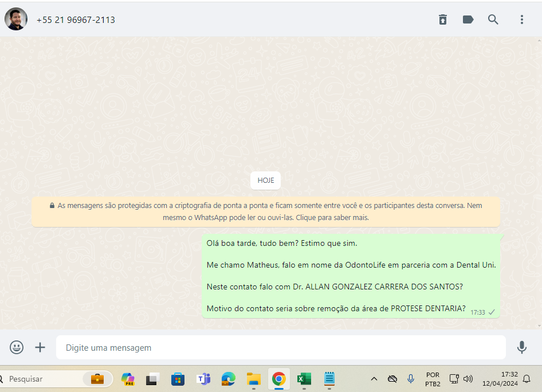Open the volume speaker tray icon
This screenshot has height=392, width=542.
(468, 379)
